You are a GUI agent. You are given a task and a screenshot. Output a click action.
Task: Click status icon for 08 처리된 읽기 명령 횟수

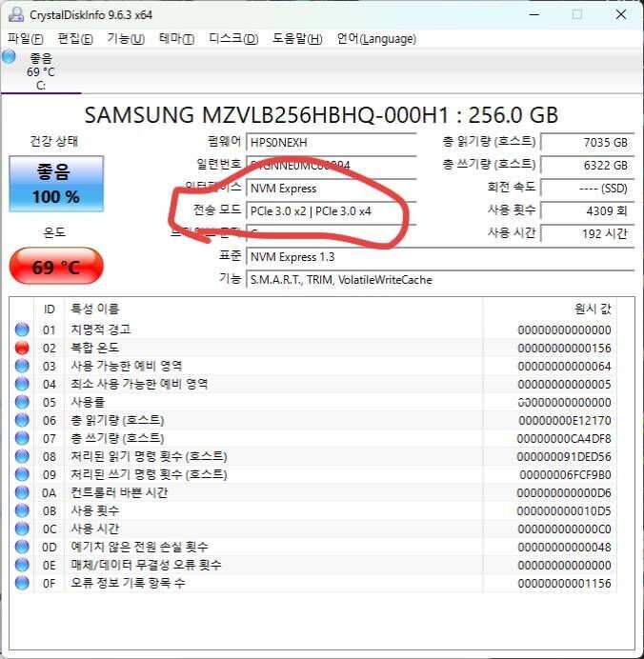pos(22,456)
